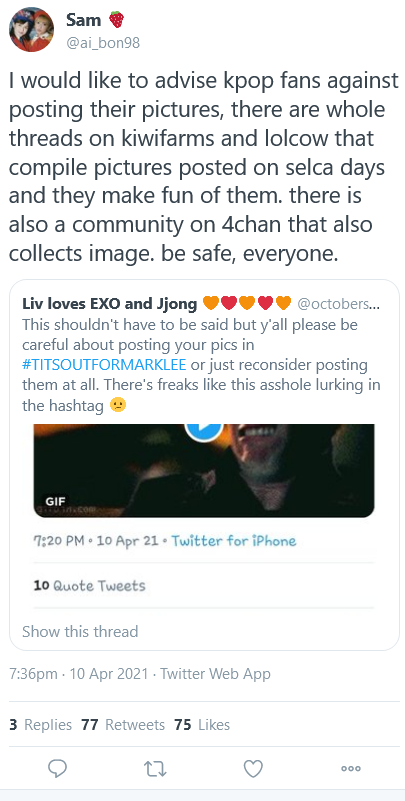This screenshot has height=801, width=405.
Task: Open the 3 Replies count
Action: (x=41, y=724)
